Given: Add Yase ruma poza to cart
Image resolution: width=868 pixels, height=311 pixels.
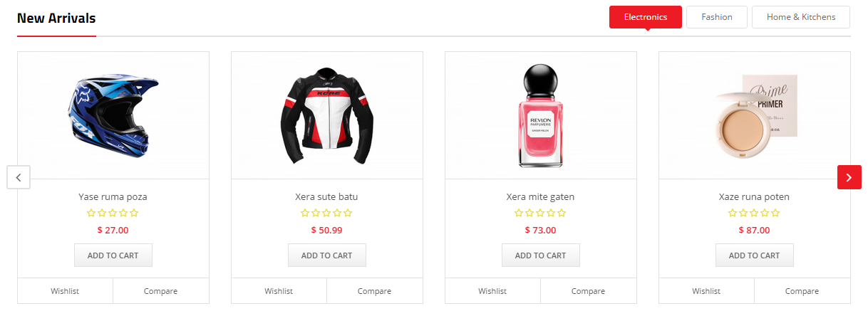Looking at the screenshot, I should [x=113, y=255].
